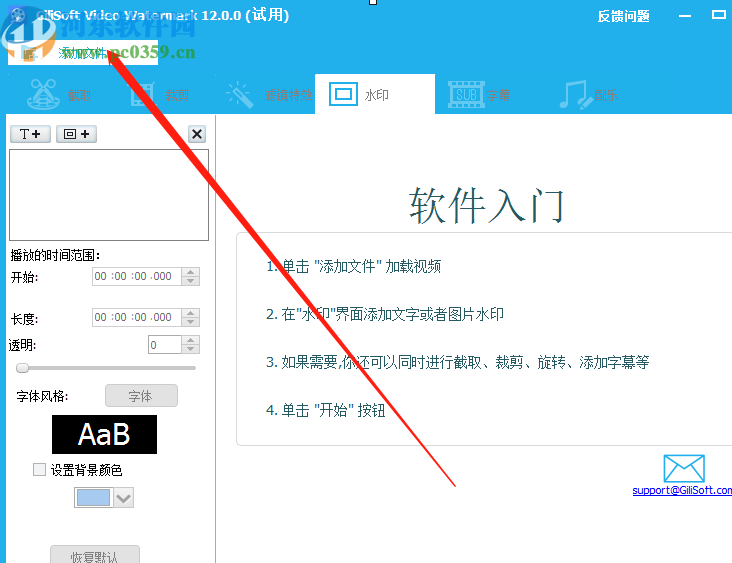This screenshot has width=732, height=563.
Task: Click the 恢复默认 restore default button
Action: [95, 556]
